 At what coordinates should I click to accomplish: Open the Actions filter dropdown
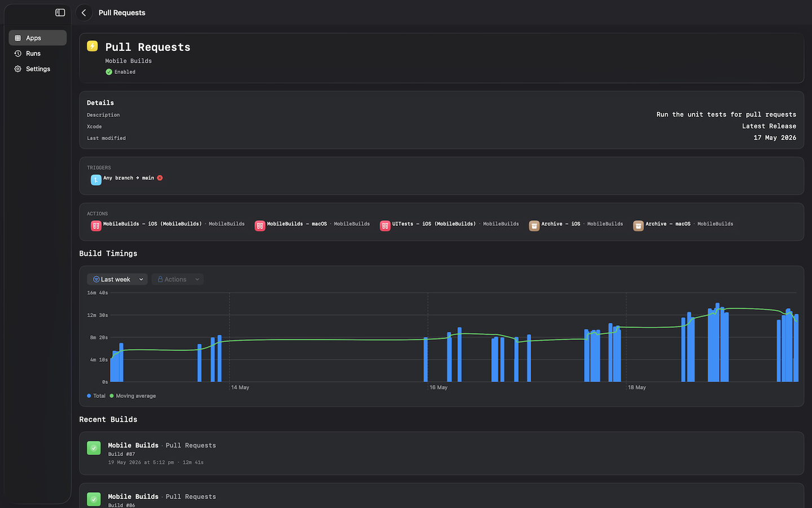coord(178,279)
